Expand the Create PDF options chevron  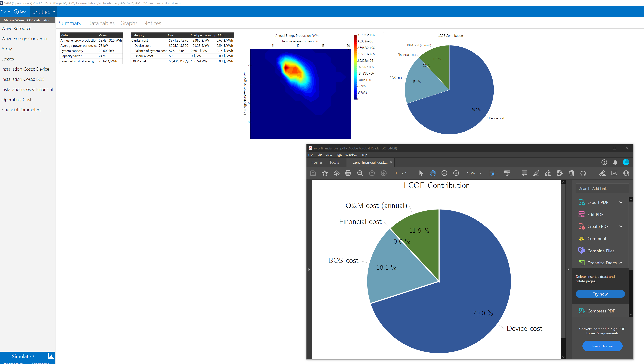tap(620, 226)
